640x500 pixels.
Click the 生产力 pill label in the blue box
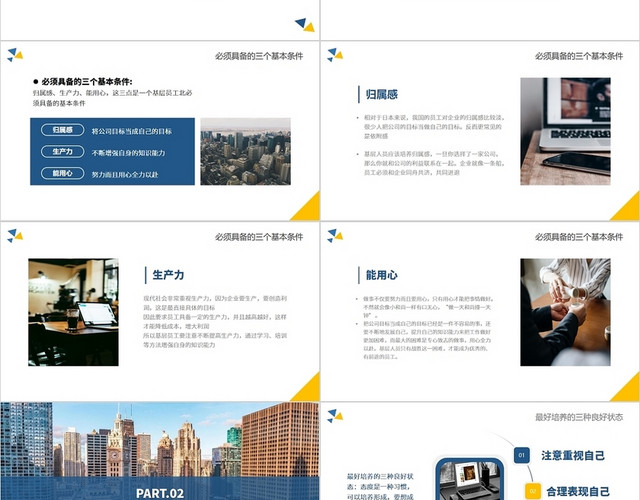[62, 151]
